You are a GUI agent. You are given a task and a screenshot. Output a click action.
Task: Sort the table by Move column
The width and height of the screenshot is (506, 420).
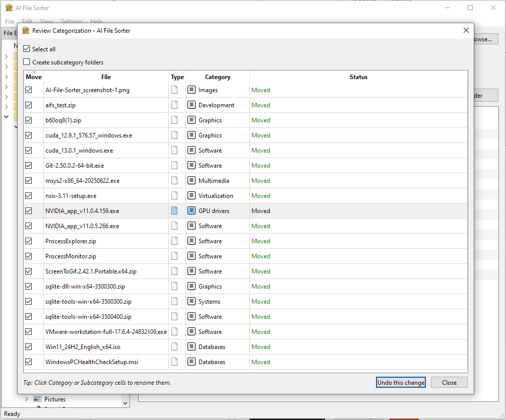[34, 77]
